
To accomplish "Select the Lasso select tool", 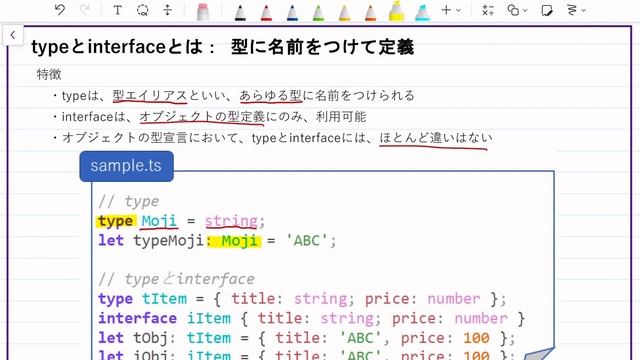I will [142, 10].
